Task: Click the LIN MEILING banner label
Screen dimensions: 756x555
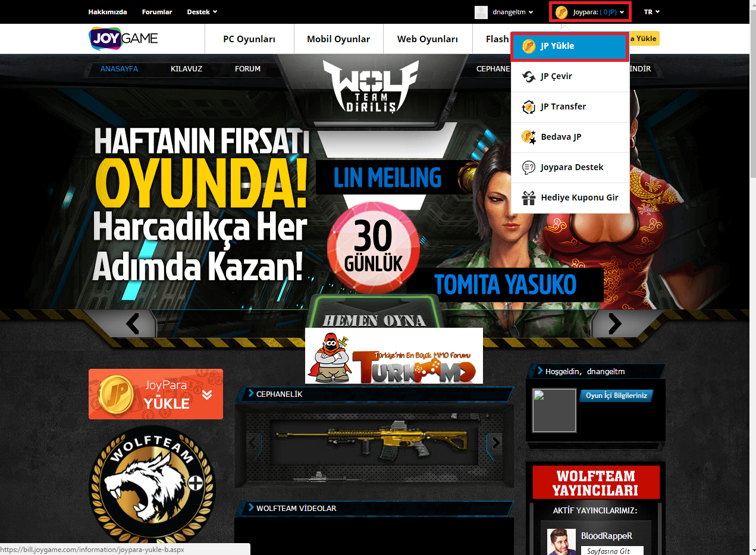Action: point(388,177)
